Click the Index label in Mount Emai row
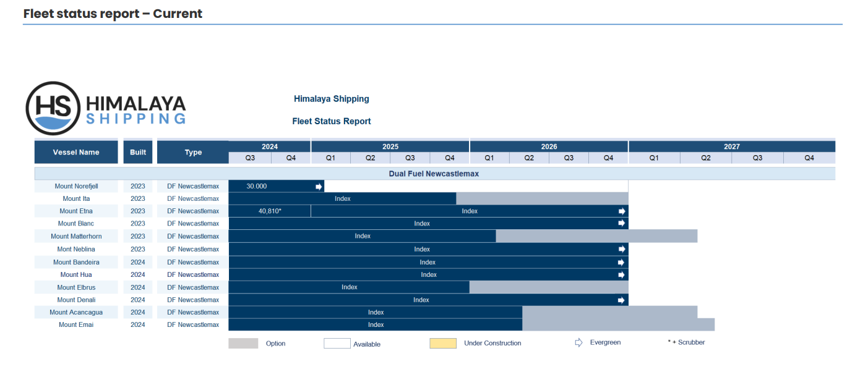 pyautogui.click(x=376, y=324)
